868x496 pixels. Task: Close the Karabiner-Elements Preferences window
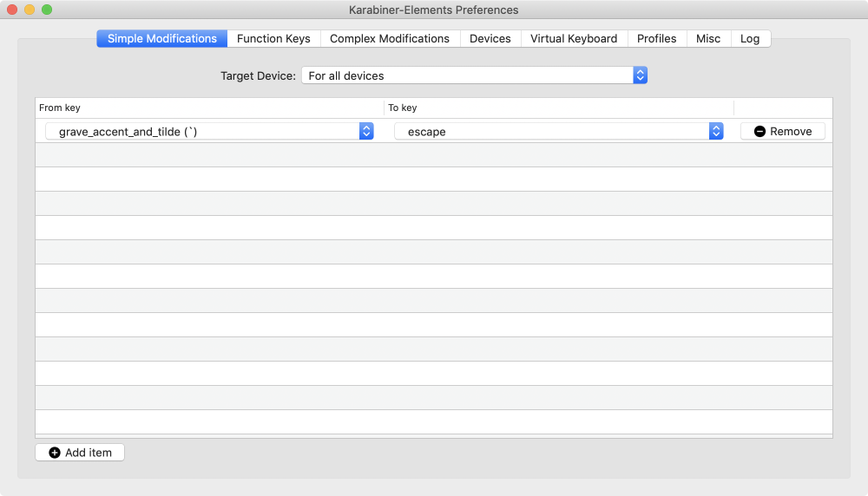[x=12, y=10]
